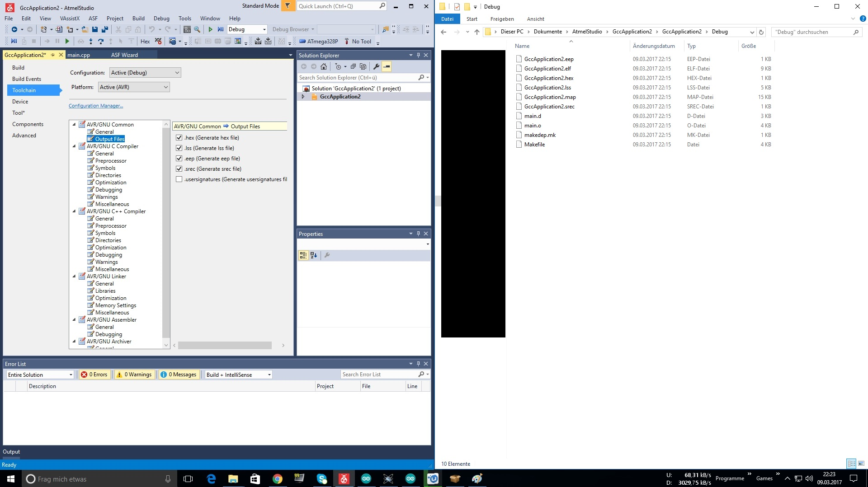Click the Open File folder icon

[x=85, y=29]
